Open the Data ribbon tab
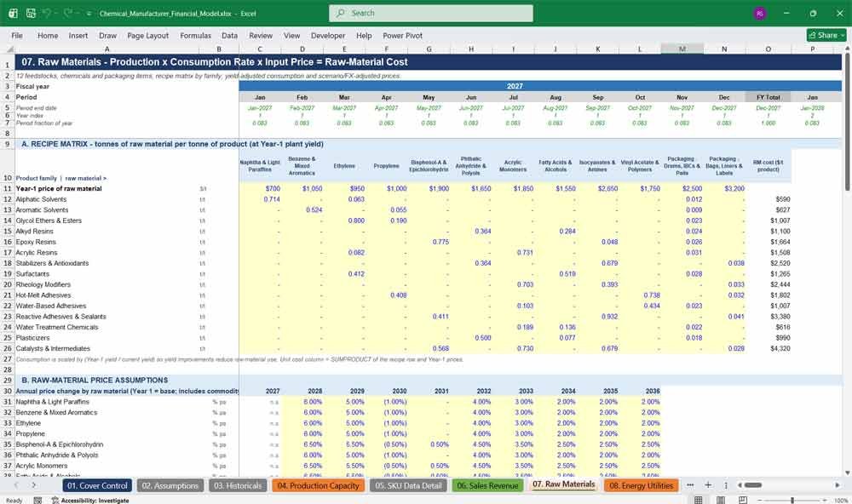The image size is (852, 504). tap(229, 35)
